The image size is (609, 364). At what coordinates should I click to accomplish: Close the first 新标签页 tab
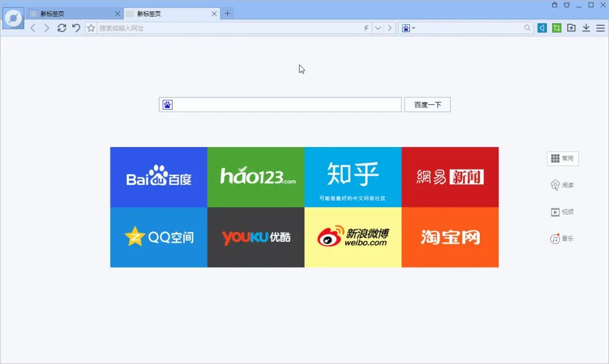117,14
